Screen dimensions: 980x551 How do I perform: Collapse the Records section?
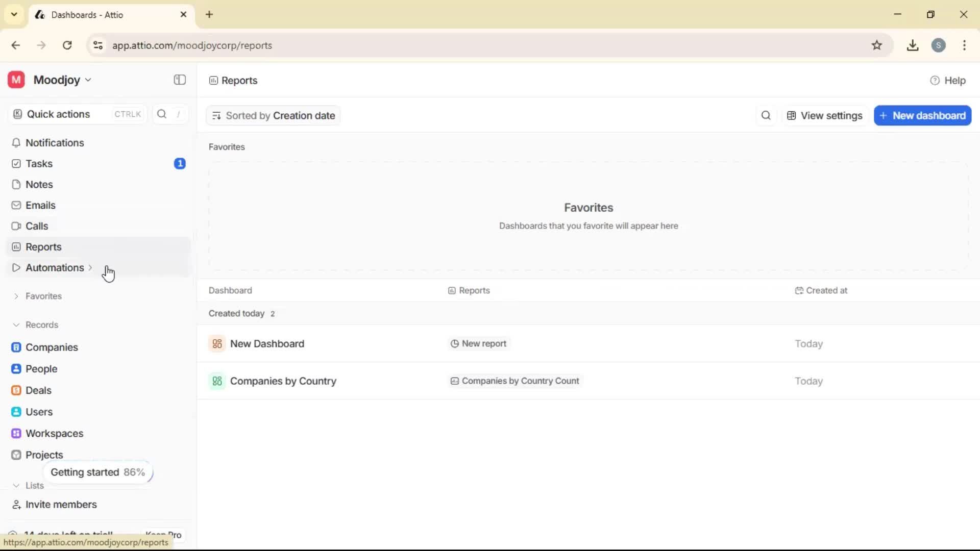[x=17, y=324]
